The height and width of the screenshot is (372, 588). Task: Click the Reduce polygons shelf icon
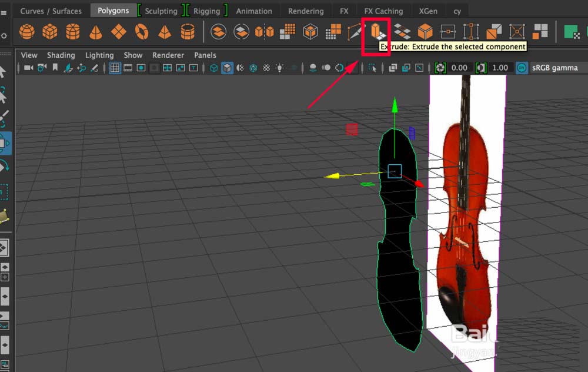click(333, 32)
